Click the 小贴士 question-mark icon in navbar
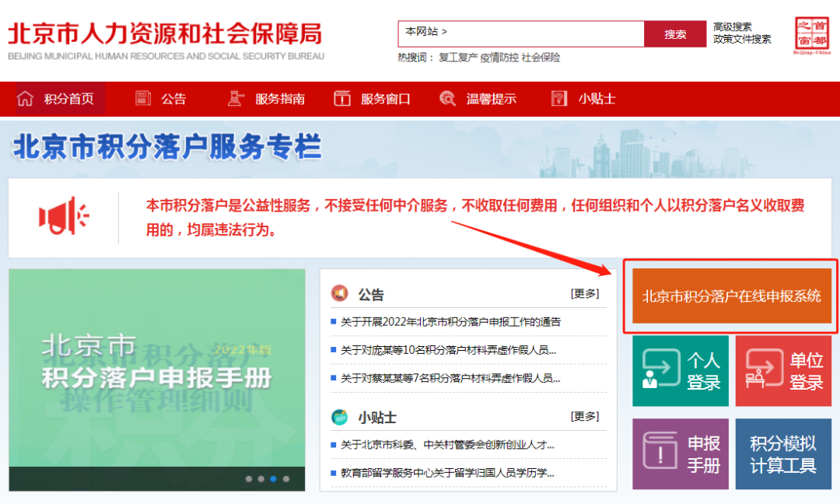This screenshot has height=504, width=840. point(558,98)
